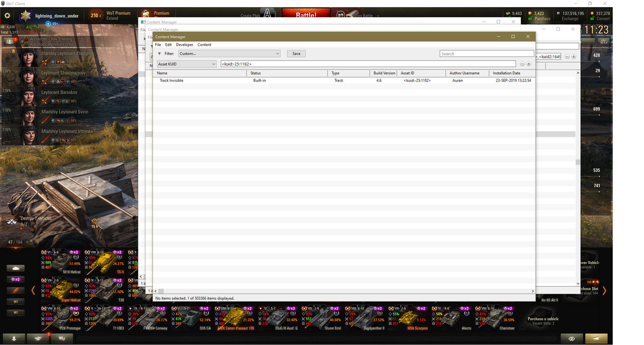Open the Destroy 7 vehicles mission icon
Image resolution: width=644 pixels, height=345 pixels.
click(12, 221)
